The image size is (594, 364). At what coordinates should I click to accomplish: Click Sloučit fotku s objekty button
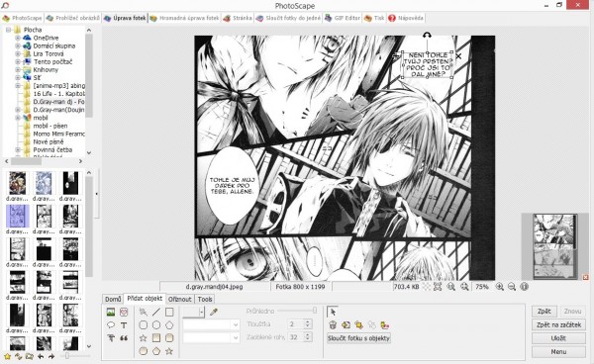coord(358,338)
